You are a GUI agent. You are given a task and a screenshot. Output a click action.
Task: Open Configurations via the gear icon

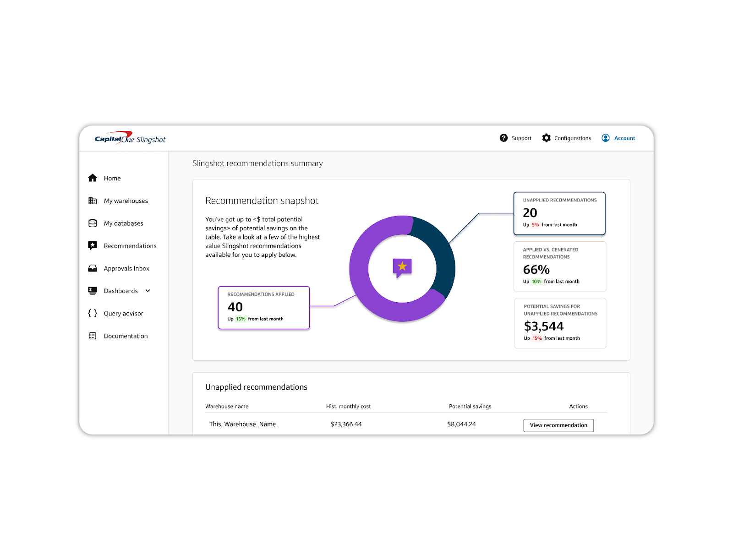[546, 138]
